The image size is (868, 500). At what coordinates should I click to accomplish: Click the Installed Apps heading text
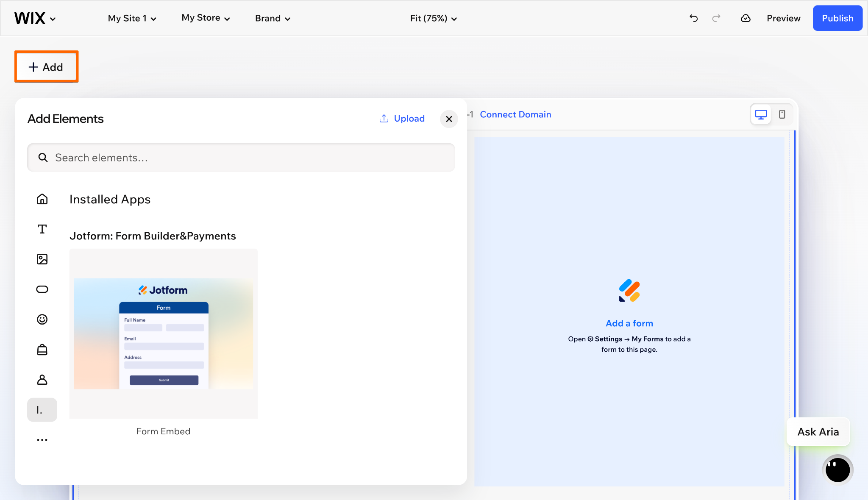110,199
